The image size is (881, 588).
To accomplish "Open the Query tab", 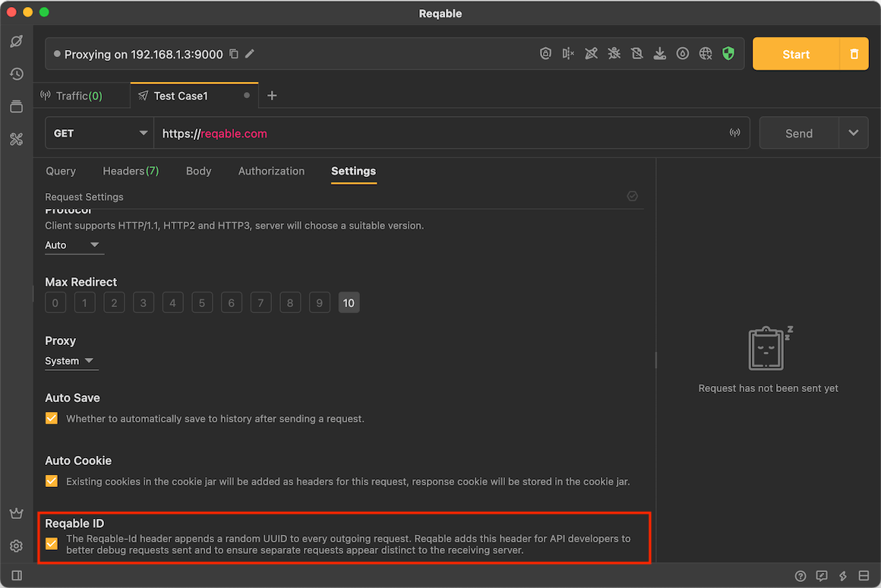I will tap(61, 171).
